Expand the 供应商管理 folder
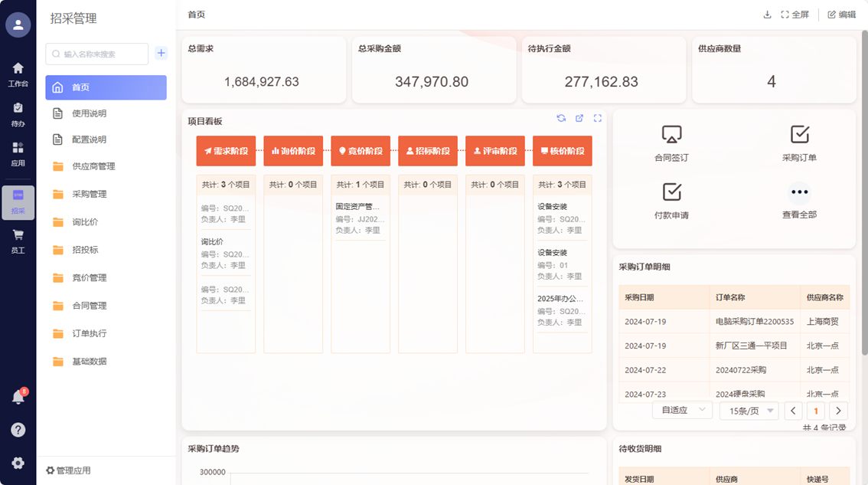The height and width of the screenshot is (485, 868). point(93,166)
